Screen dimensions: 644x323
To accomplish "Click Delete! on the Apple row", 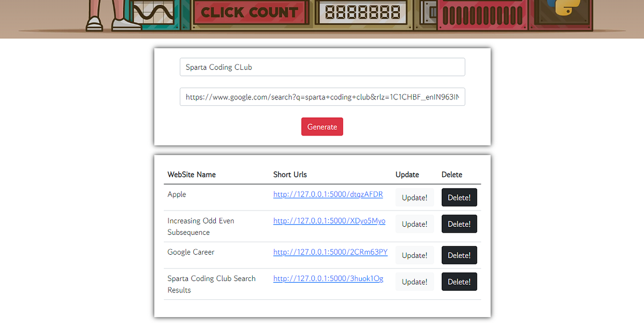I will coord(459,197).
